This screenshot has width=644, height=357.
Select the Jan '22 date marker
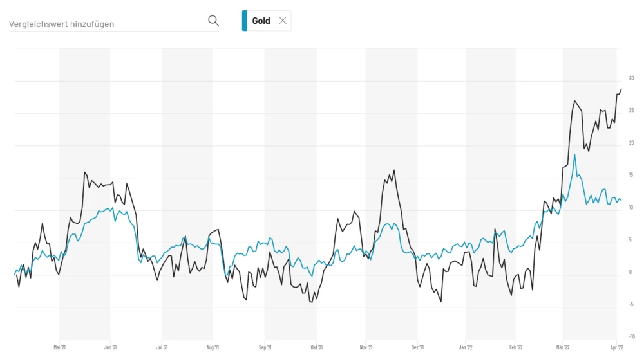466,347
